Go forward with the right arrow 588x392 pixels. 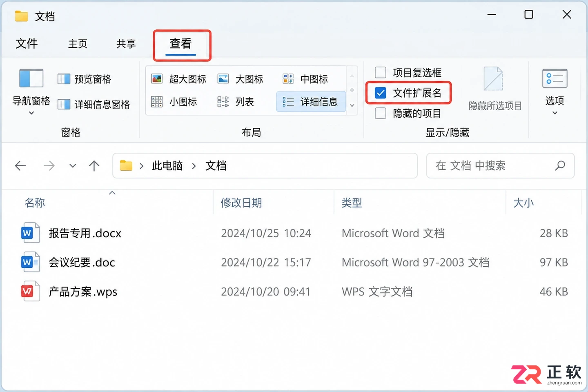tap(49, 166)
